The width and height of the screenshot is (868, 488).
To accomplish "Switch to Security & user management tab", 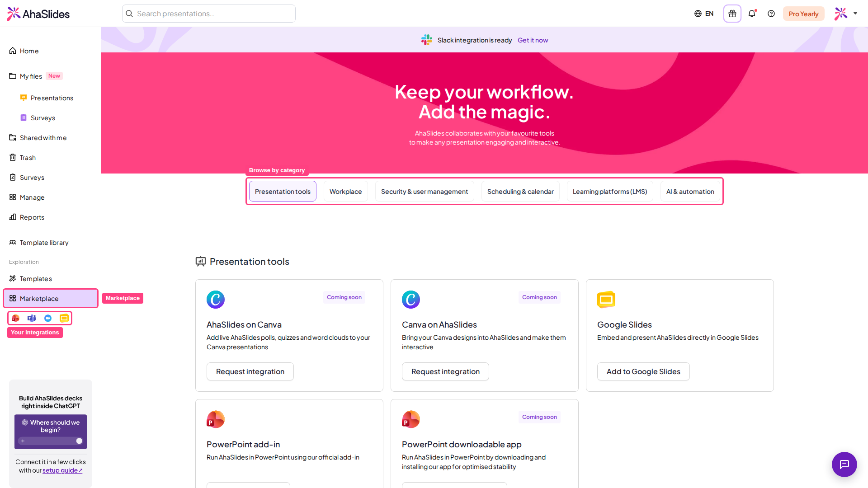I will [425, 192].
